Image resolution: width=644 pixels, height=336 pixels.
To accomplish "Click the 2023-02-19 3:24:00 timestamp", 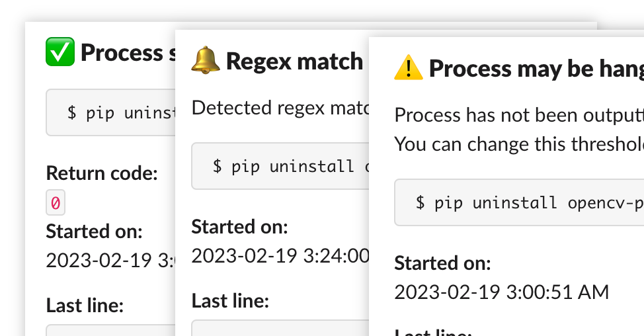I will pos(280,256).
